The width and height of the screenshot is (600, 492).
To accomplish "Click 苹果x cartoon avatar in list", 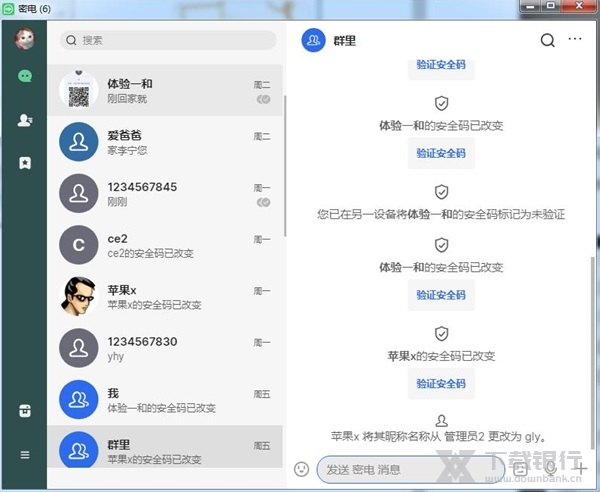I will tap(79, 297).
